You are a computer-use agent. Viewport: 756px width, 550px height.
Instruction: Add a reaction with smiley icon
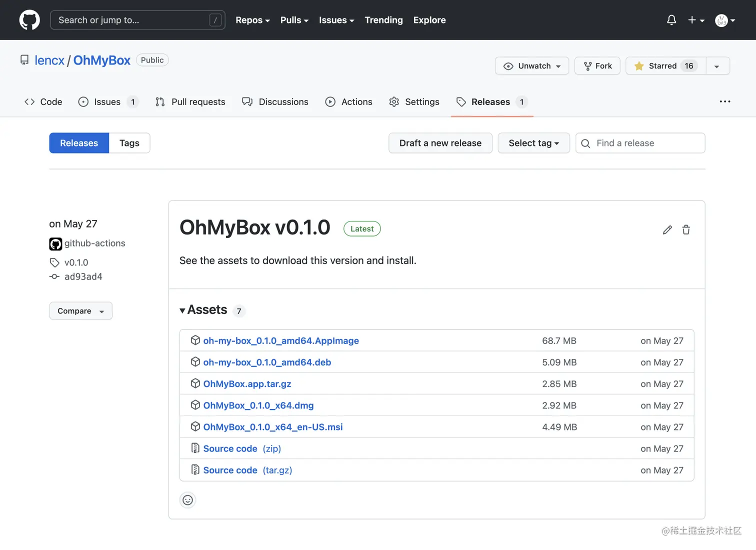(x=187, y=500)
